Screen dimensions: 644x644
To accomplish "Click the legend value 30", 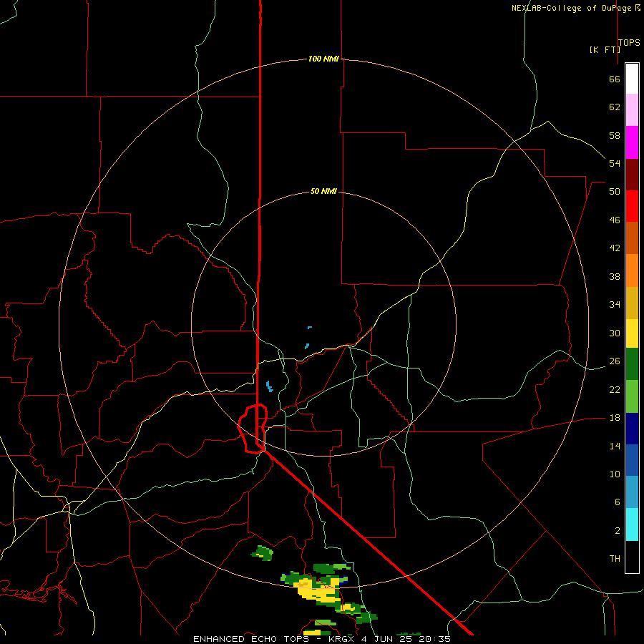I will tap(615, 333).
